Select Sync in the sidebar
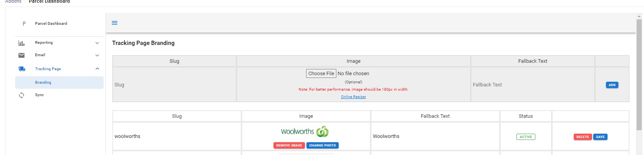The image size is (644, 155). (40, 95)
